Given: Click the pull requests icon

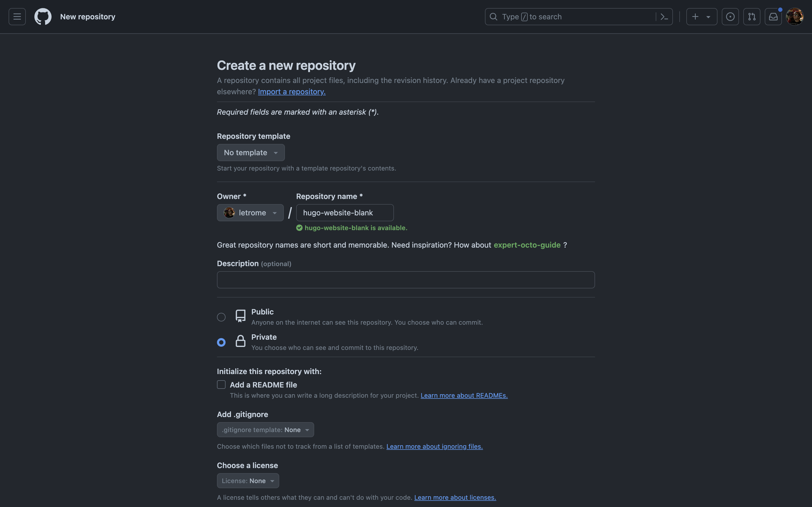Looking at the screenshot, I should click(x=752, y=16).
